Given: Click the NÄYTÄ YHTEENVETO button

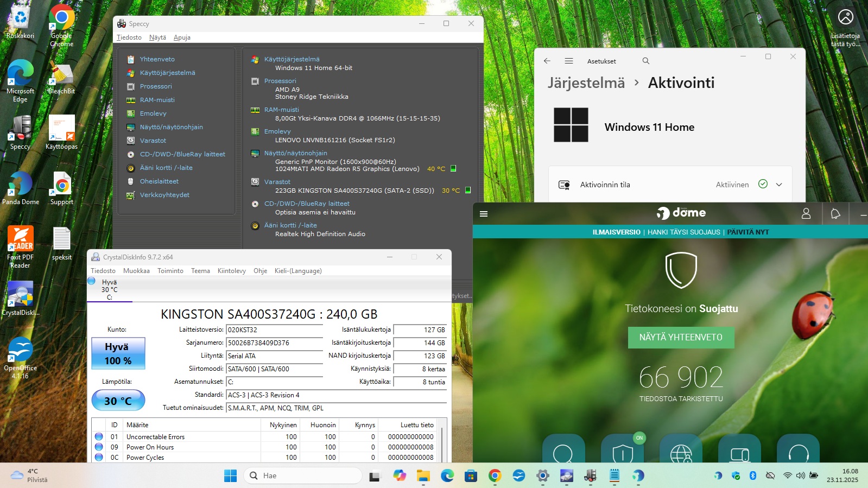Looking at the screenshot, I should click(681, 337).
